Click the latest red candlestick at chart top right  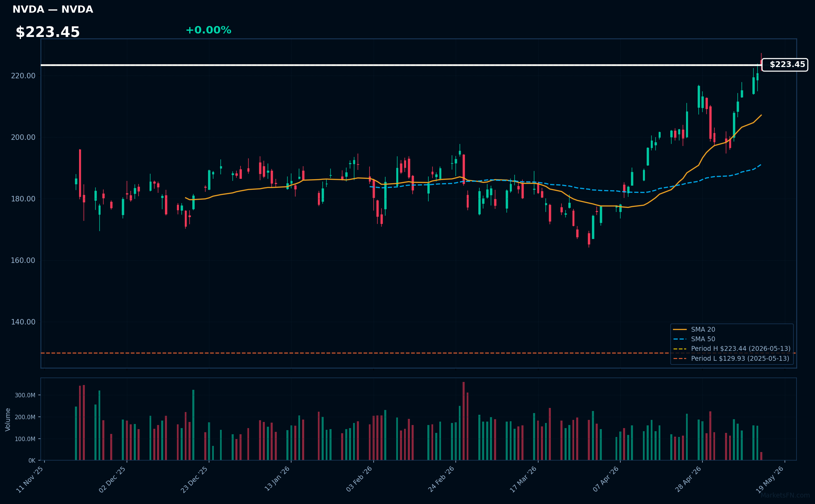pos(761,63)
